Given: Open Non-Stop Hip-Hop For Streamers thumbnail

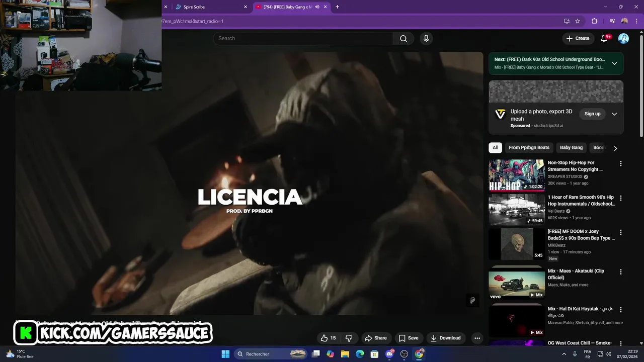Looking at the screenshot, I should 517,175.
